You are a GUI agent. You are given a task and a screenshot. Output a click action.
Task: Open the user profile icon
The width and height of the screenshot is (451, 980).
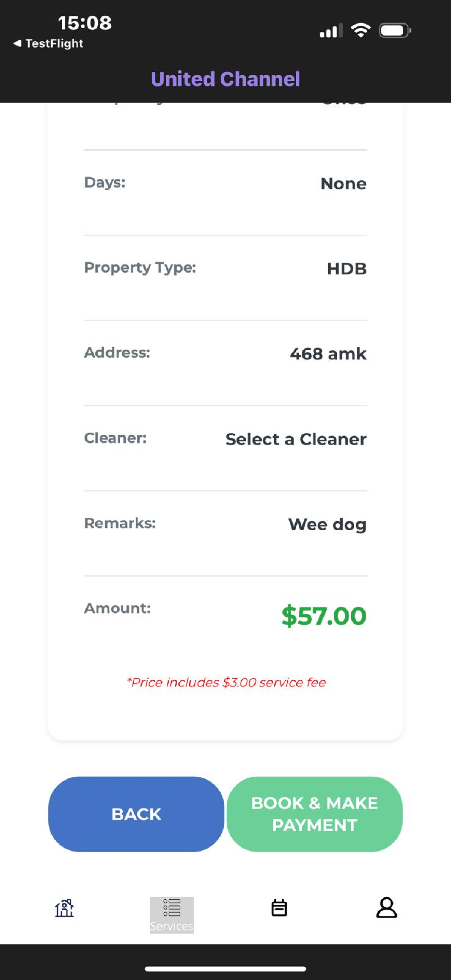point(386,908)
